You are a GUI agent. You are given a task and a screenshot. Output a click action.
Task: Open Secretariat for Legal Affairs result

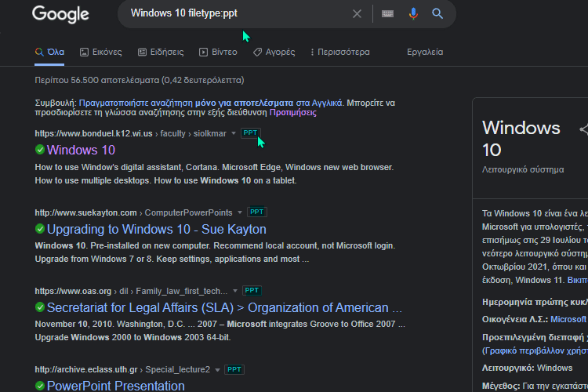pos(224,307)
